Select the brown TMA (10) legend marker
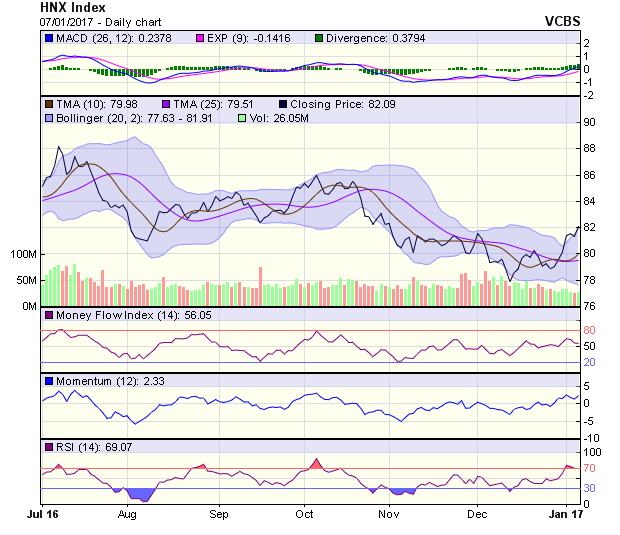 pos(49,103)
